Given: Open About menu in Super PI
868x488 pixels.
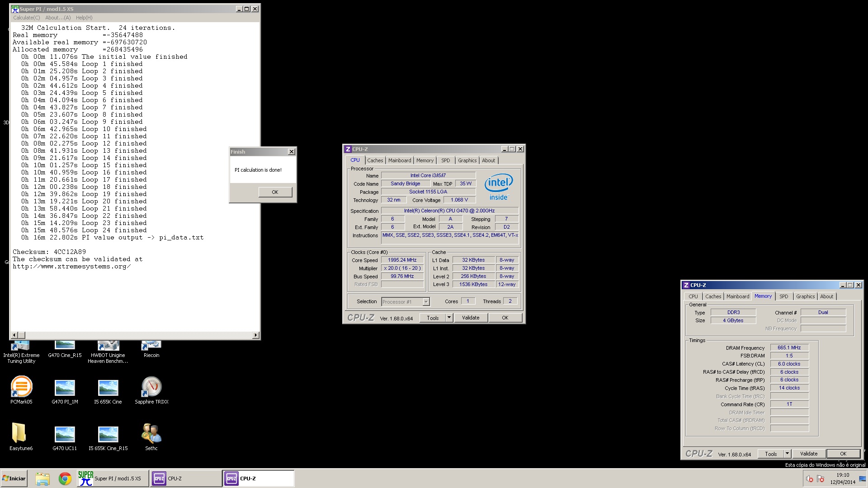Looking at the screenshot, I should 58,18.
